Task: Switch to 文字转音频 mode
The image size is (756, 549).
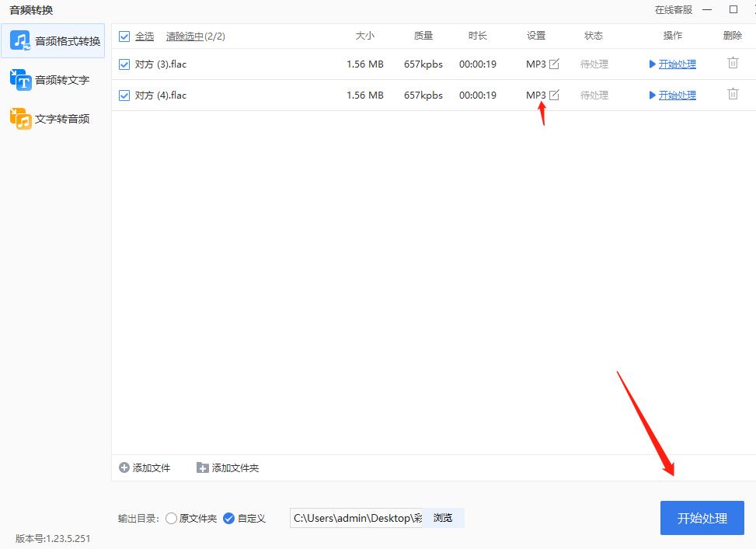Action: point(53,118)
